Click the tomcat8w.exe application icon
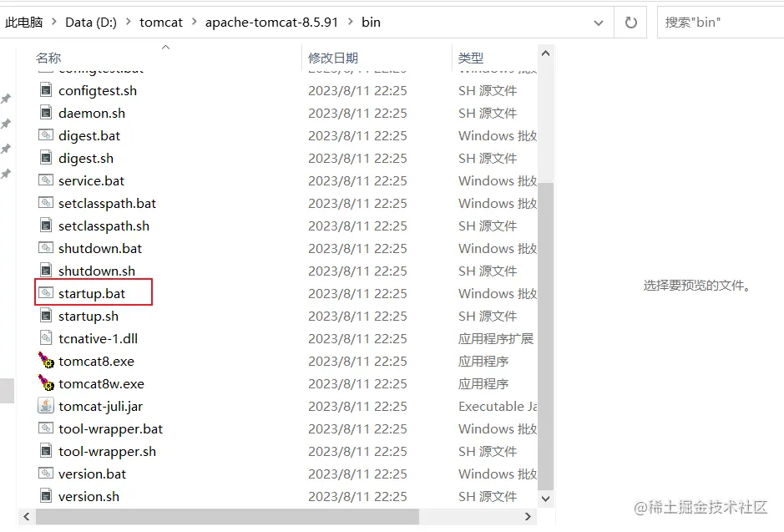This screenshot has width=784, height=532. [46, 383]
